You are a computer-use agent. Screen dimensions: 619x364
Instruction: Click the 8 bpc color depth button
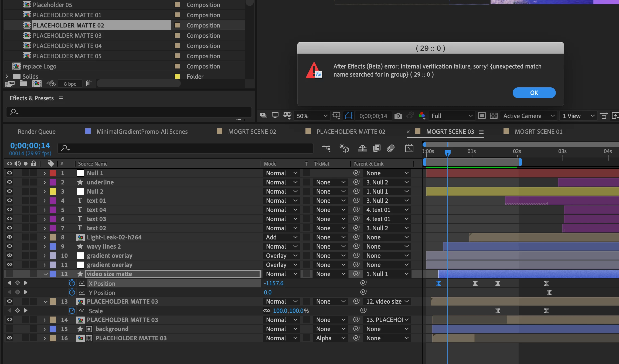point(70,84)
